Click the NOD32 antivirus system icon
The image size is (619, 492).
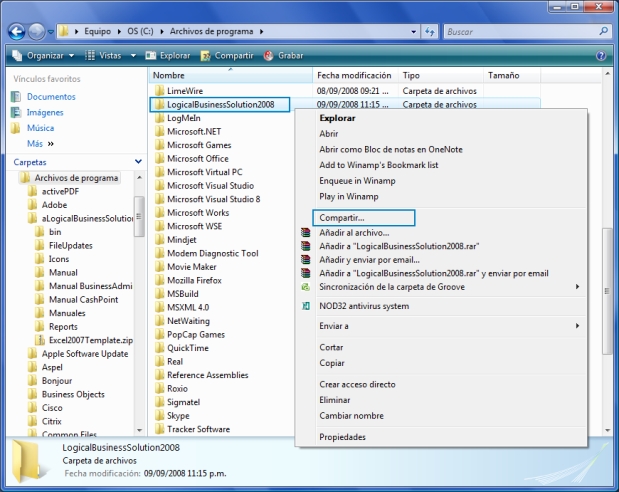click(x=306, y=306)
